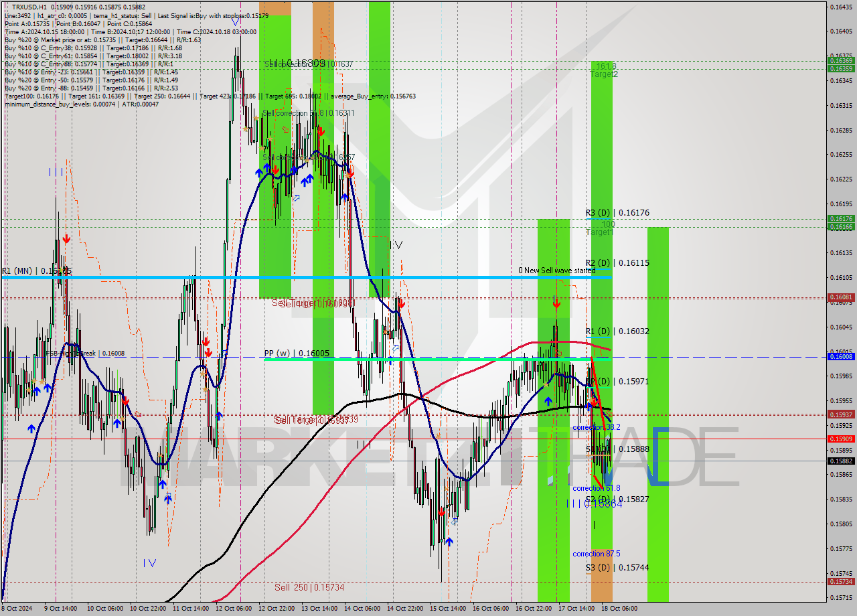This screenshot has height=616, width=857.
Task: Select the S2 (D) | 0.15827 label
Action: 617,499
